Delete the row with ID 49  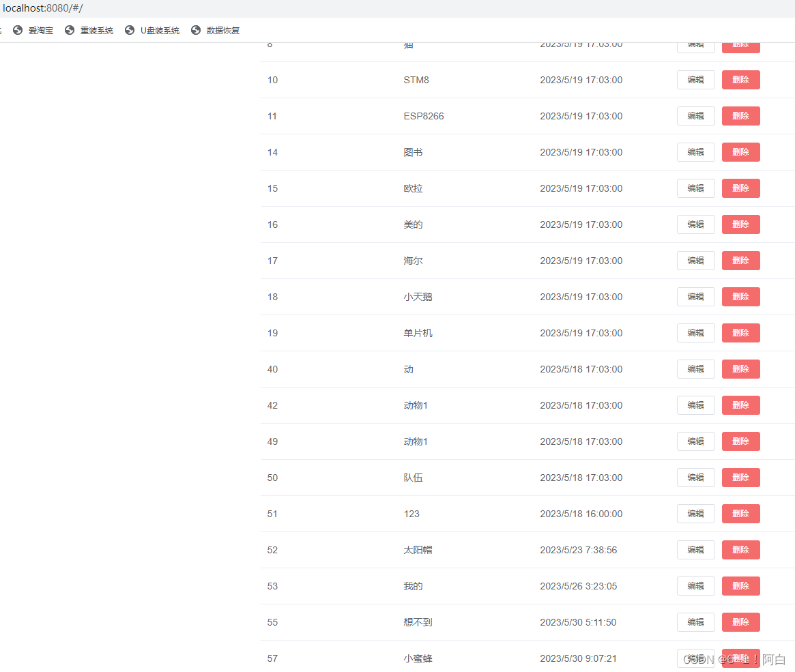[x=741, y=441]
